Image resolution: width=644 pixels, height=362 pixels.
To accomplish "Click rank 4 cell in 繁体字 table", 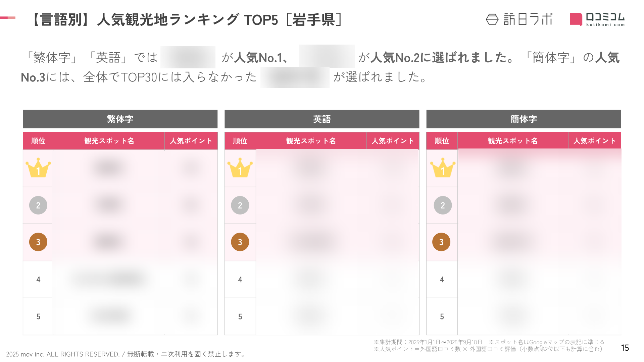I will coord(38,280).
